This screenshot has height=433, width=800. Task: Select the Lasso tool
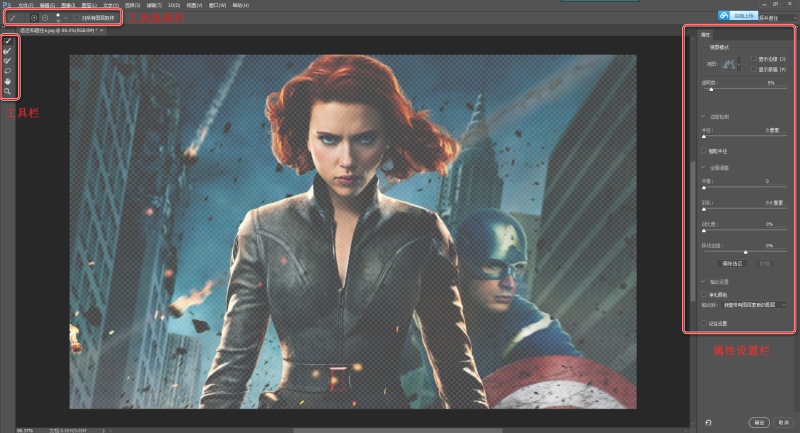[8, 71]
